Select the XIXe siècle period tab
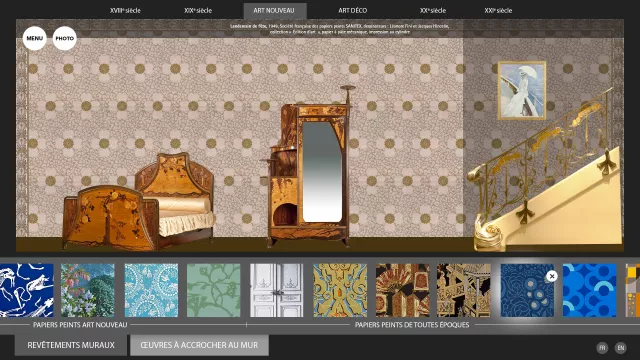 point(198,11)
